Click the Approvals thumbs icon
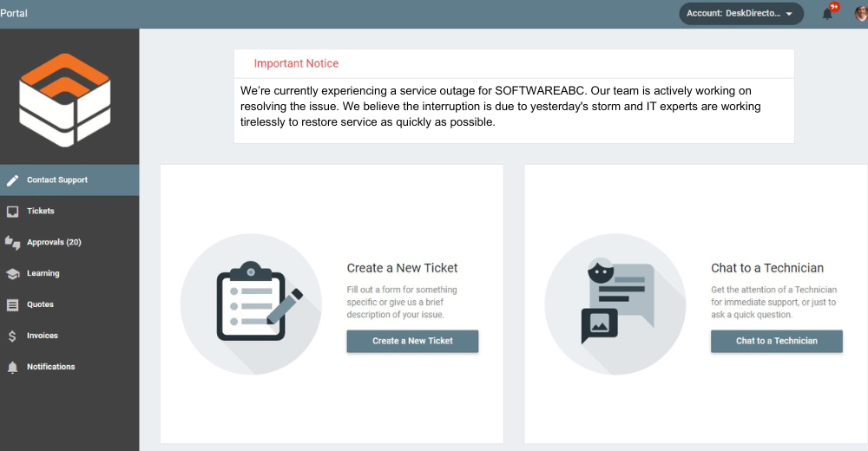Screen dimensions: 868x451 12,243
